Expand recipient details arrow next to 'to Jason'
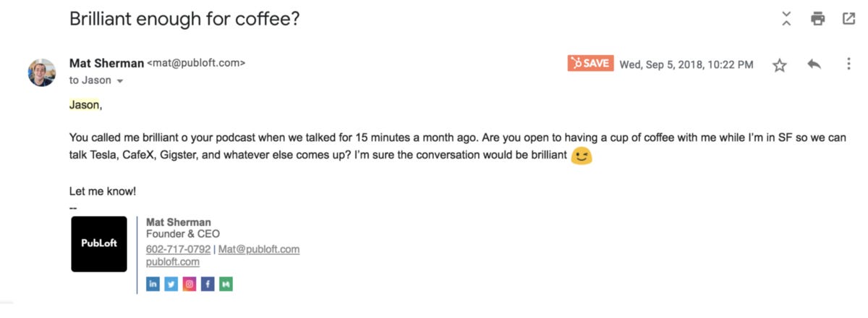Viewport: 868px width, 318px height. [x=120, y=81]
